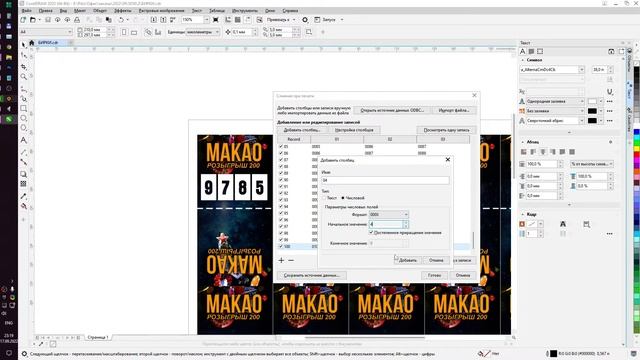Click the black outline color swatch

tap(592, 121)
